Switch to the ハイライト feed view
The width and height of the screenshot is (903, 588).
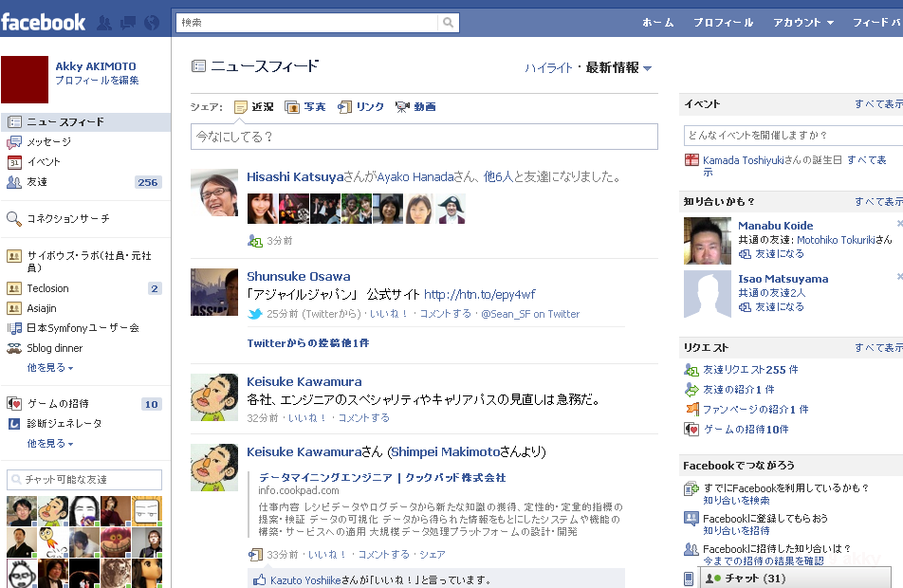[x=549, y=68]
